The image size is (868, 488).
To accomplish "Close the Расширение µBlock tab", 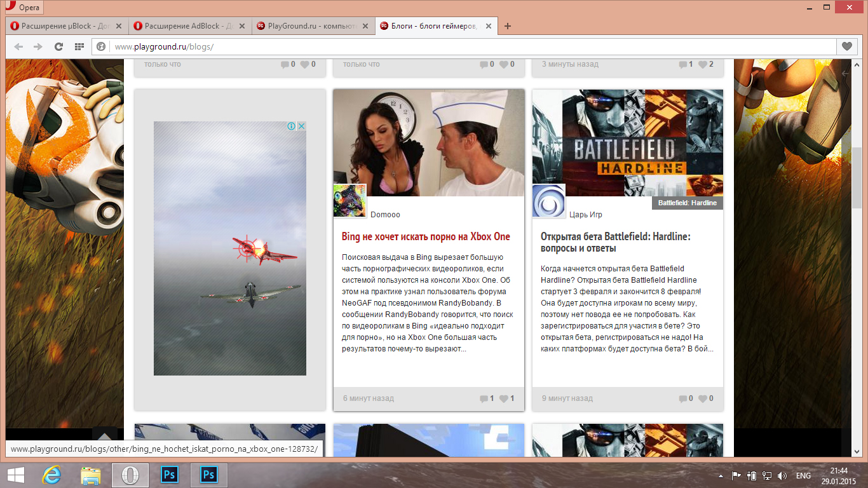I will pos(119,26).
